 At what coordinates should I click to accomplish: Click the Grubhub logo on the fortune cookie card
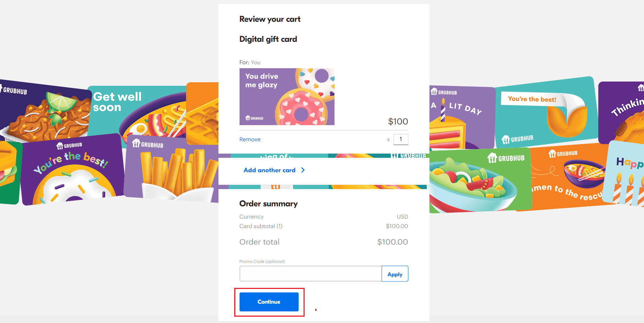point(517,139)
